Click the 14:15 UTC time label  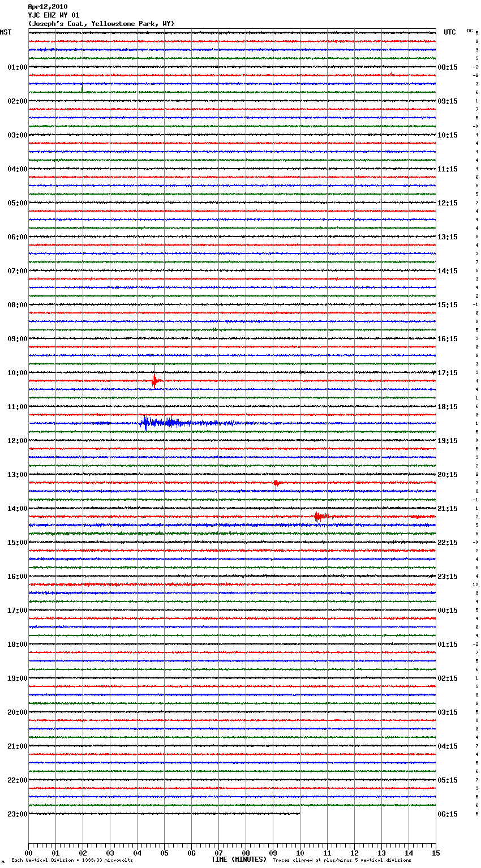pyautogui.click(x=448, y=271)
